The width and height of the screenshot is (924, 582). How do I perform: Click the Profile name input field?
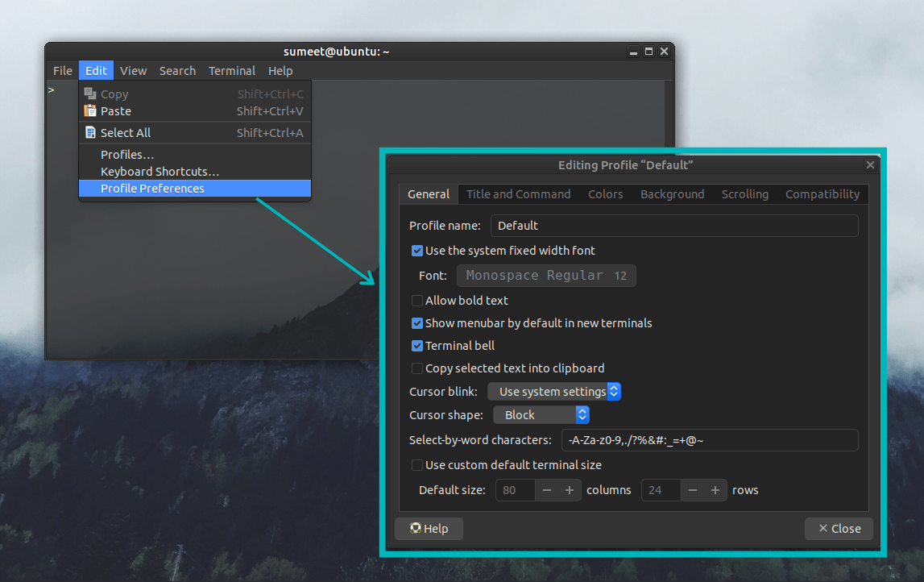click(673, 225)
